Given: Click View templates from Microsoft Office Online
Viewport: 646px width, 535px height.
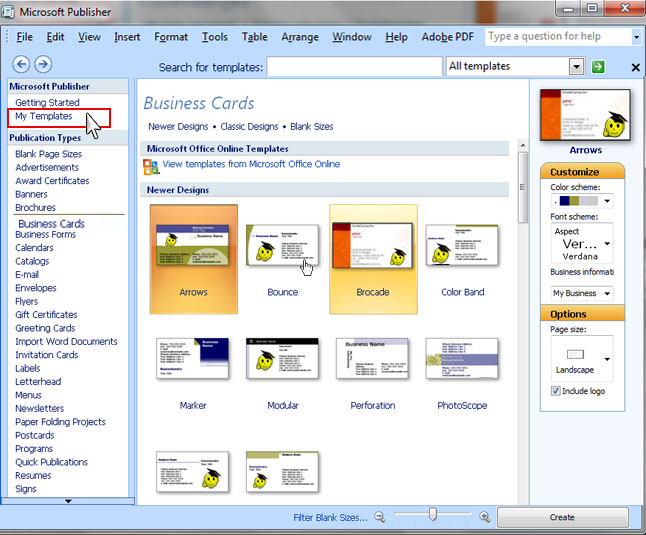Looking at the screenshot, I should click(251, 164).
